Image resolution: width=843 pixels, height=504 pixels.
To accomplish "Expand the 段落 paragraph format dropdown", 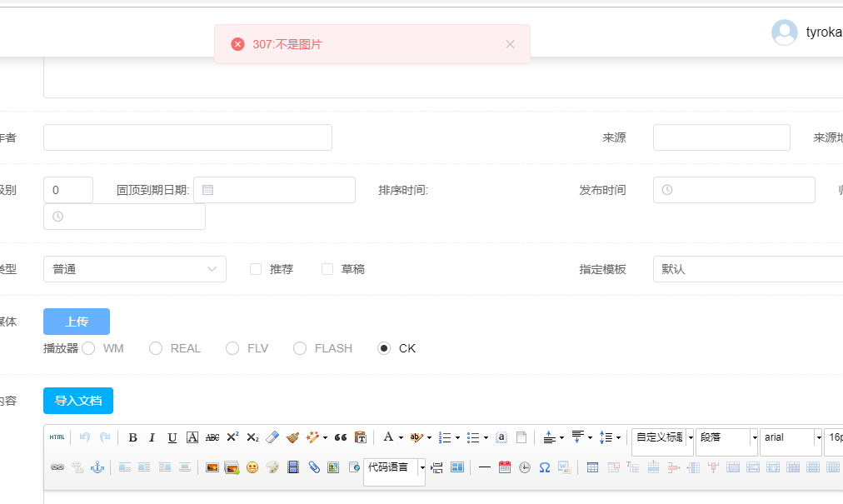I will coord(755,437).
